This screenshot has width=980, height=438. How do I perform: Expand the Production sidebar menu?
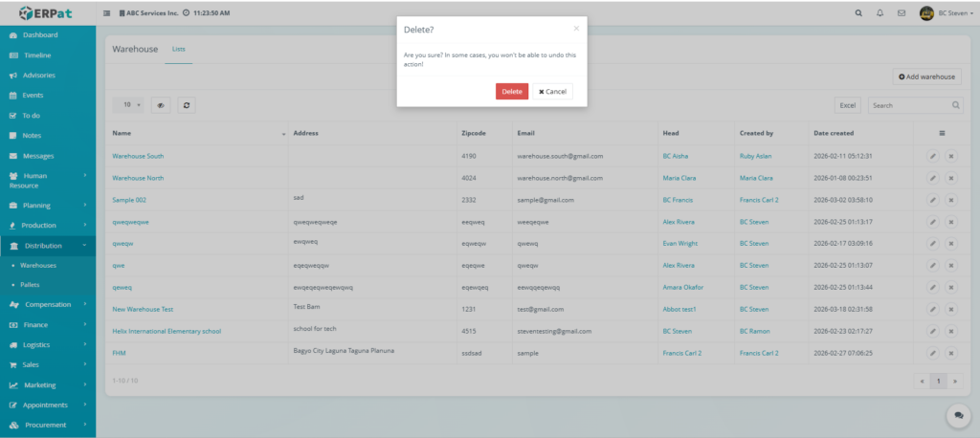[x=48, y=225]
